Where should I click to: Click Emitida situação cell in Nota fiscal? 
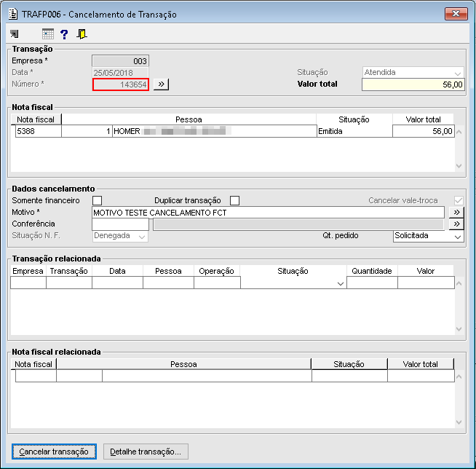point(354,131)
